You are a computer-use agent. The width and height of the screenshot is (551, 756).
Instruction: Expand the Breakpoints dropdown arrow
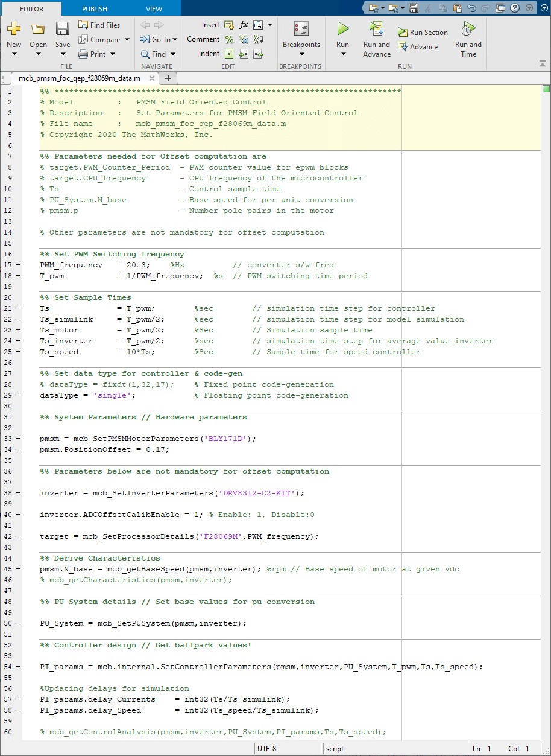[x=301, y=54]
